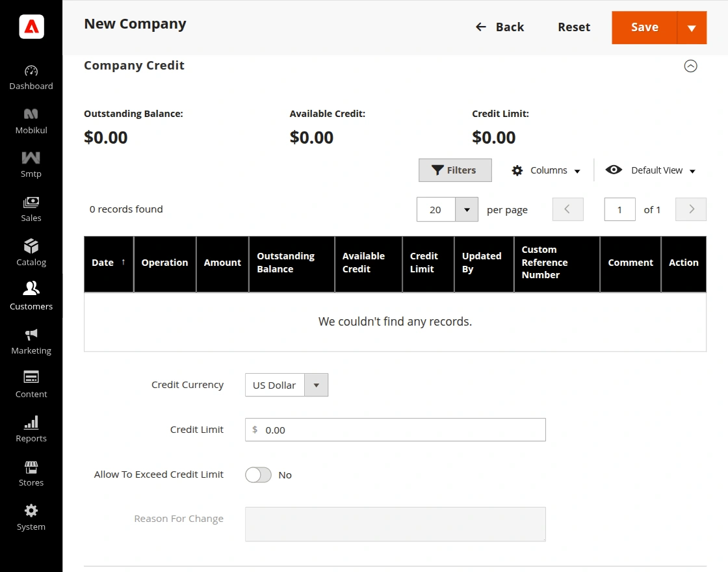This screenshot has width=728, height=572.
Task: Click the Credit Limit $0.00 summary value
Action: (493, 137)
